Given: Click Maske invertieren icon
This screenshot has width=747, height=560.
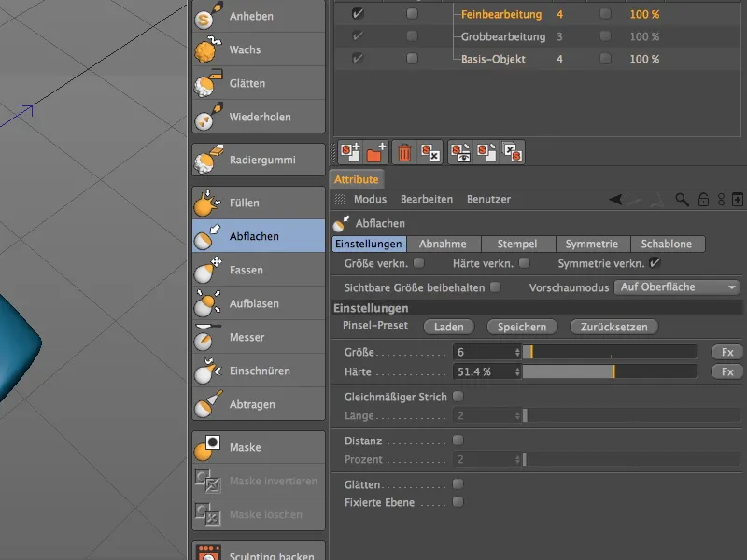Looking at the screenshot, I should (207, 481).
